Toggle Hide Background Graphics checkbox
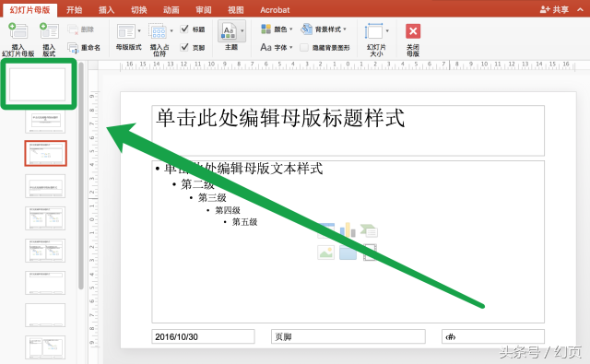The width and height of the screenshot is (590, 364). coord(304,47)
